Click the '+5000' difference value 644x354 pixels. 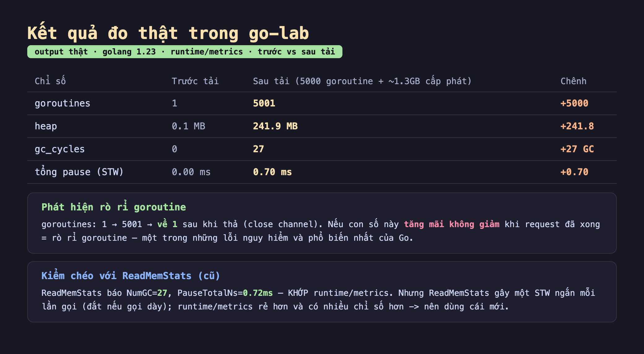coord(574,103)
